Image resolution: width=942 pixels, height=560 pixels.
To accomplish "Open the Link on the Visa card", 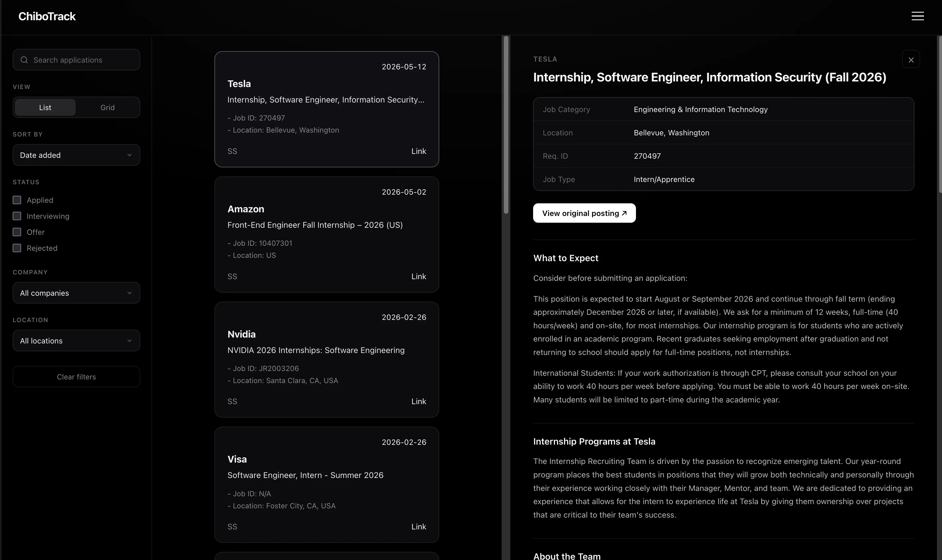I will point(418,527).
